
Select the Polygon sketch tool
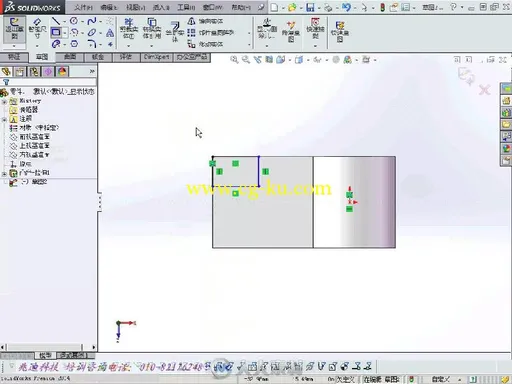74,44
